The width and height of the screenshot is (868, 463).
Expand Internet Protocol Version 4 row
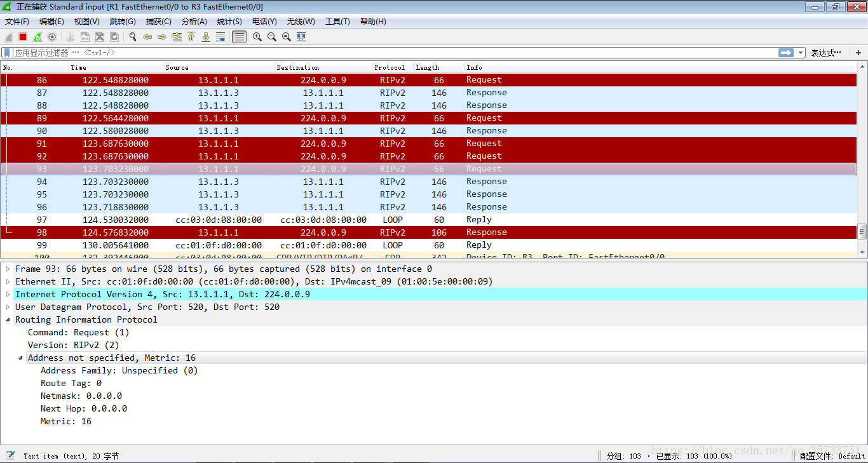click(x=8, y=294)
